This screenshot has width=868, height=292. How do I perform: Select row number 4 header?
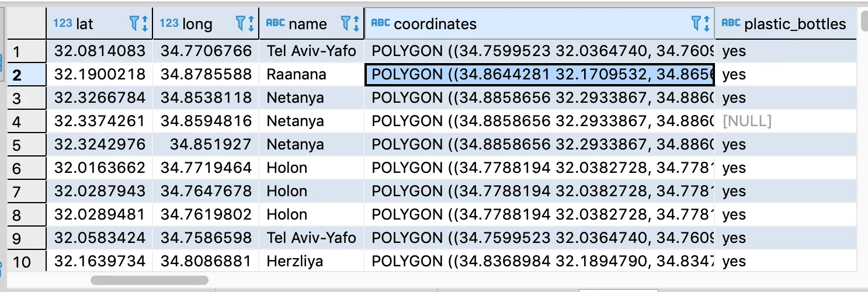pos(16,121)
